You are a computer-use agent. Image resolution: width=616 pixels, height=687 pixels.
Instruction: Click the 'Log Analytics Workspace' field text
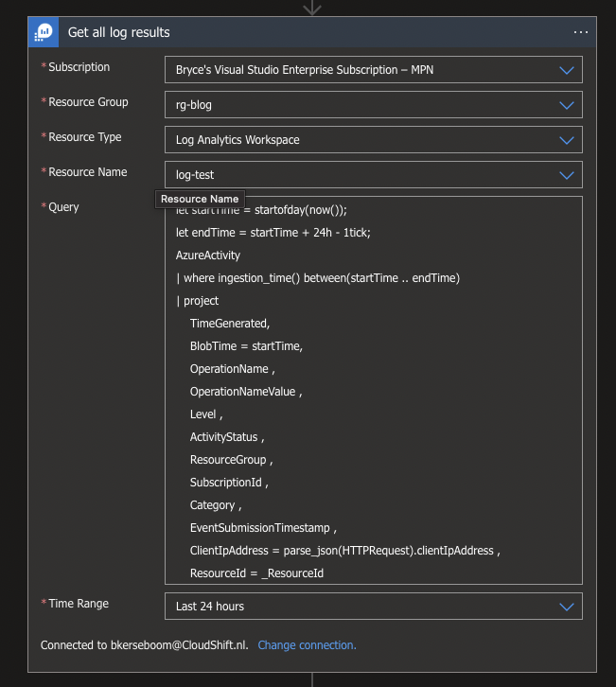[x=238, y=140]
